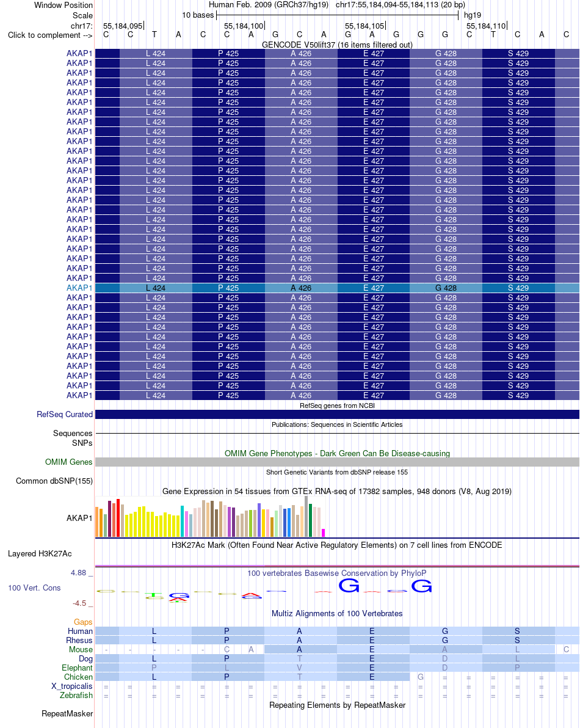Click 'A 426' codon in highlighted AKAP1 row
The image size is (580, 728).
click(301, 288)
